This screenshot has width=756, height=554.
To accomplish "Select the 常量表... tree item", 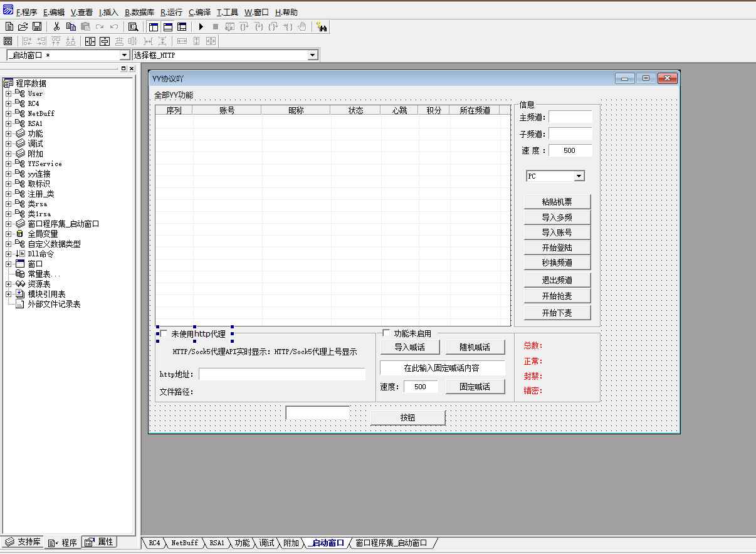I will (44, 274).
